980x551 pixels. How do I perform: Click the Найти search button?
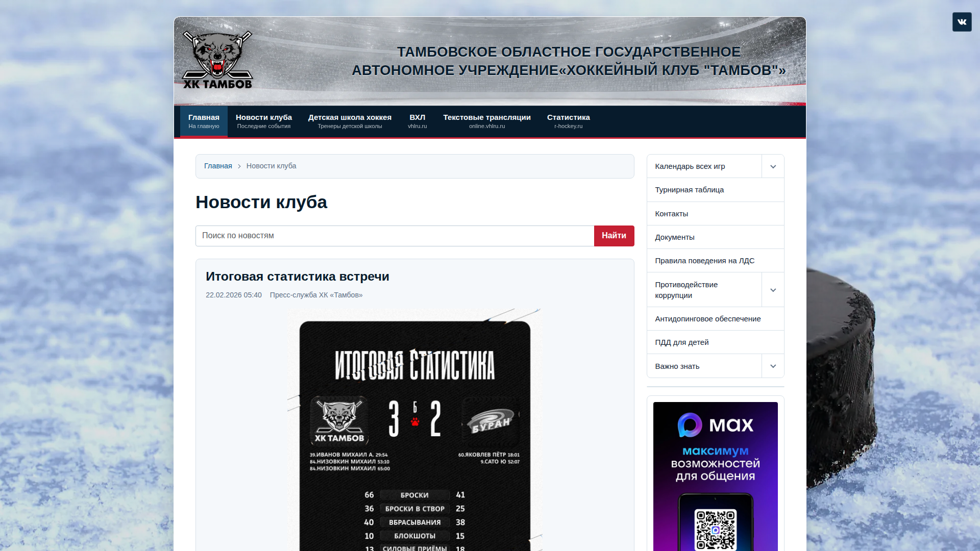pyautogui.click(x=614, y=236)
